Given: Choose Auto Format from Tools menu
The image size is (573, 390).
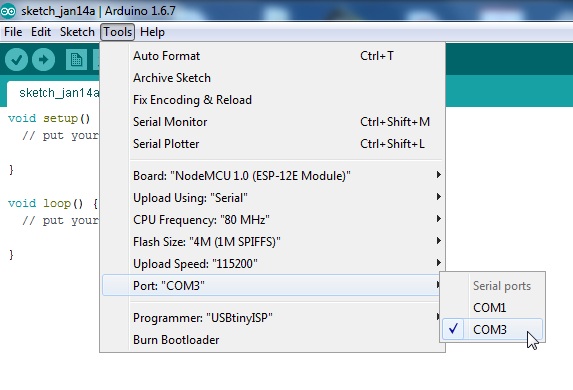Looking at the screenshot, I should click(x=272, y=56).
